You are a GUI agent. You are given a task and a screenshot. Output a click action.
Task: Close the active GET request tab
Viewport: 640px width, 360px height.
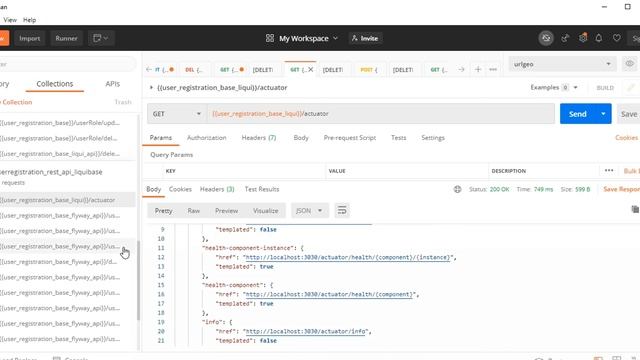311,69
